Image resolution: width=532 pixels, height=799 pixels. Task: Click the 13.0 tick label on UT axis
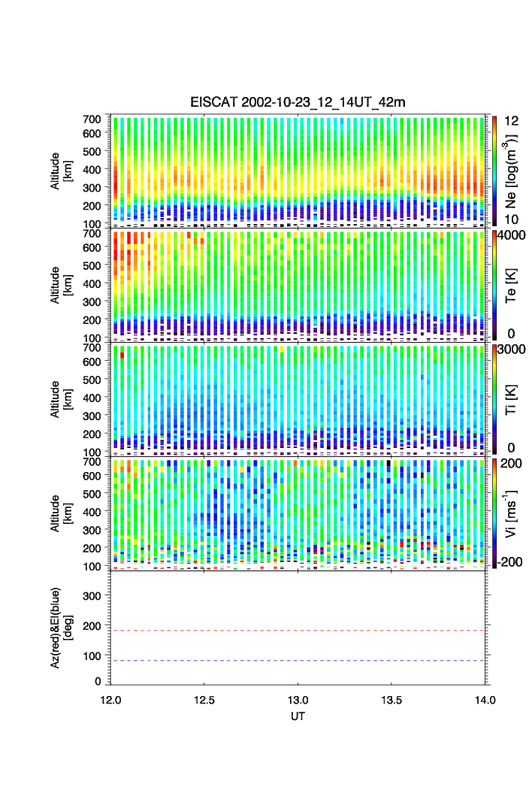point(298,700)
